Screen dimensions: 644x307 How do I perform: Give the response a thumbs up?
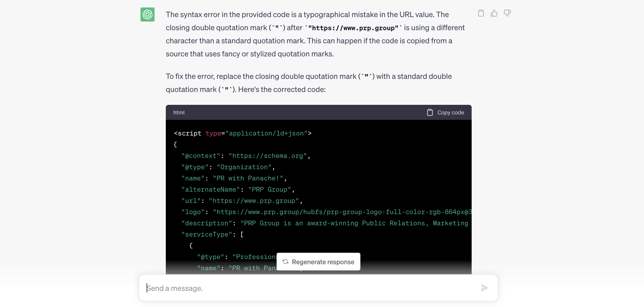494,13
